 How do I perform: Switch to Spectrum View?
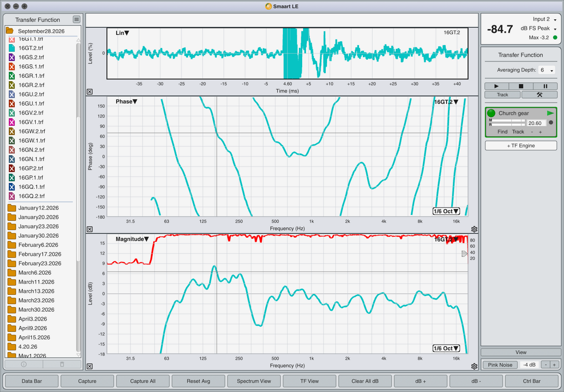coord(254,381)
